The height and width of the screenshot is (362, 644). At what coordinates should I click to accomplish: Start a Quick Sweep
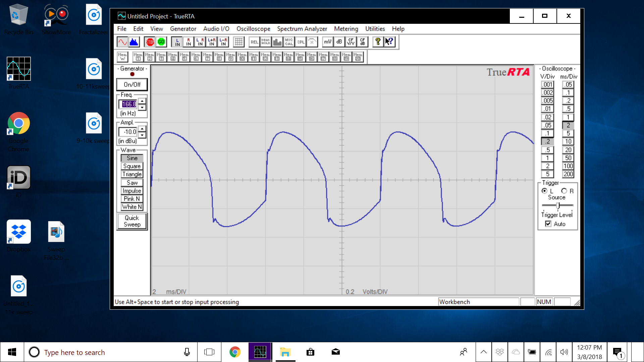[132, 221]
